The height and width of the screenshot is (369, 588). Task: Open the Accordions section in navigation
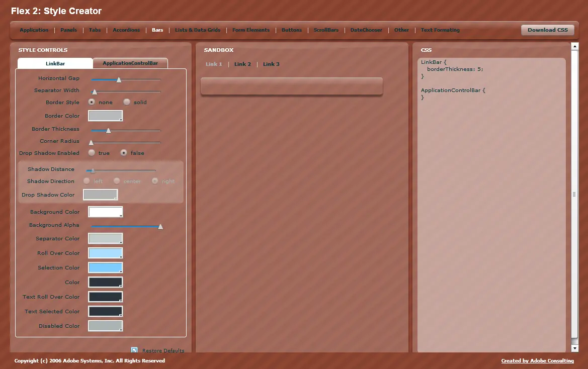(126, 30)
